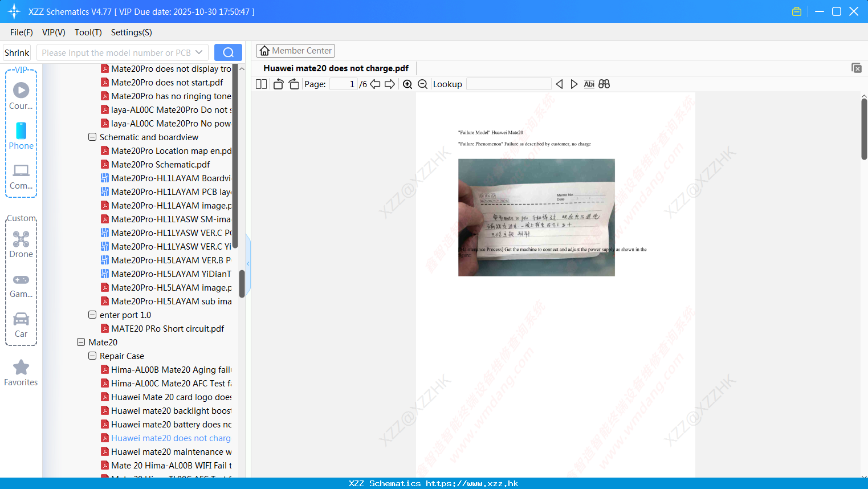This screenshot has height=489, width=868.
Task: Select the Phone category icon
Action: tap(21, 136)
